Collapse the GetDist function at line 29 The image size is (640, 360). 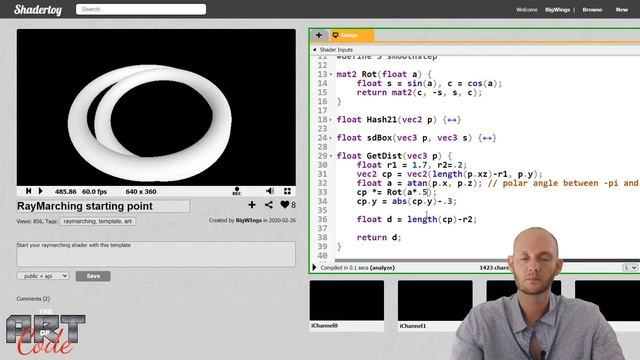pyautogui.click(x=331, y=156)
